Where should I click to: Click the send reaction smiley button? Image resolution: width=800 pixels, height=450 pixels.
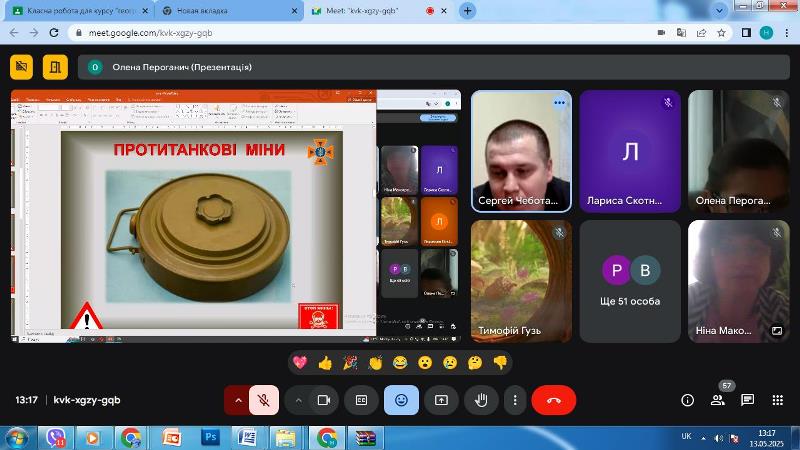point(401,400)
